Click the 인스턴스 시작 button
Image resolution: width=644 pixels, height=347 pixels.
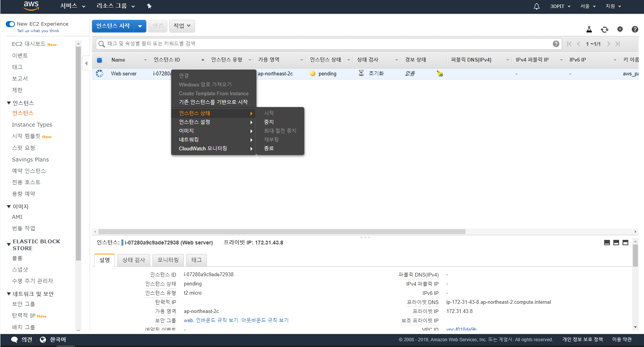[113, 26]
